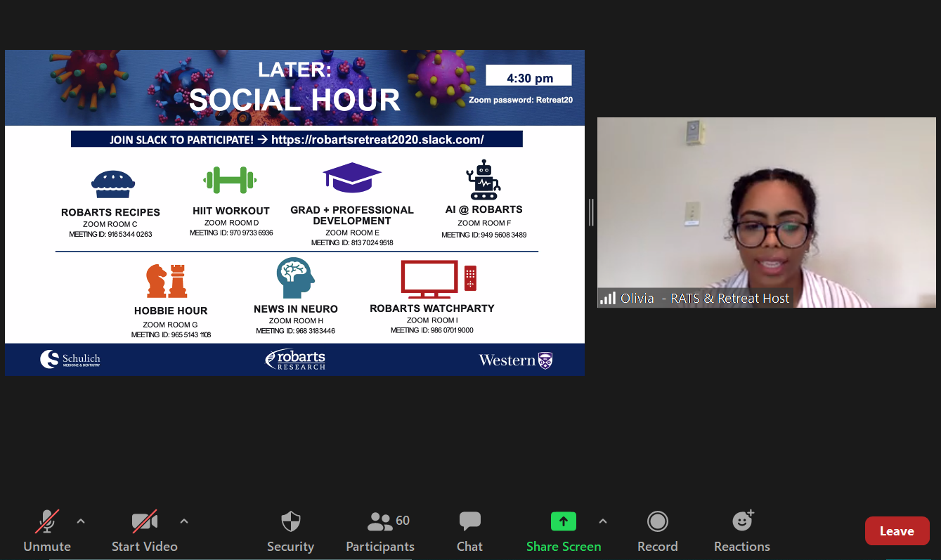Click the AI @ Robarts robot icon
The image size is (941, 560).
484,180
